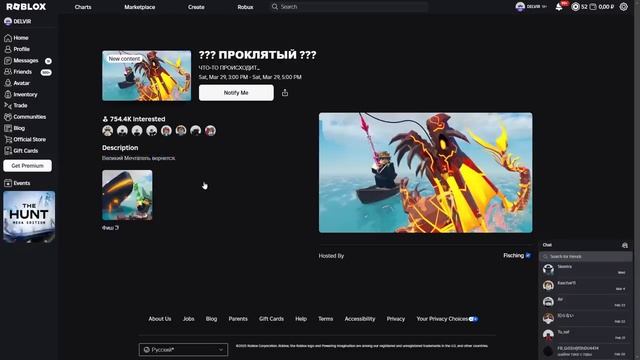Open Profile in sidebar
The height and width of the screenshot is (360, 640).
(17, 49)
